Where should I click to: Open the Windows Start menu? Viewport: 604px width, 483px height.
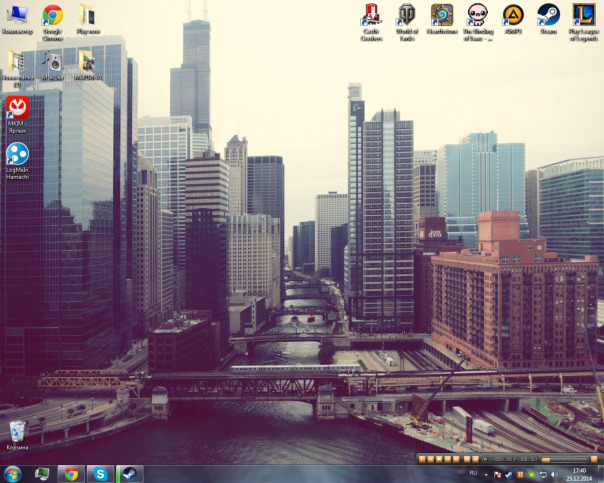(13, 473)
